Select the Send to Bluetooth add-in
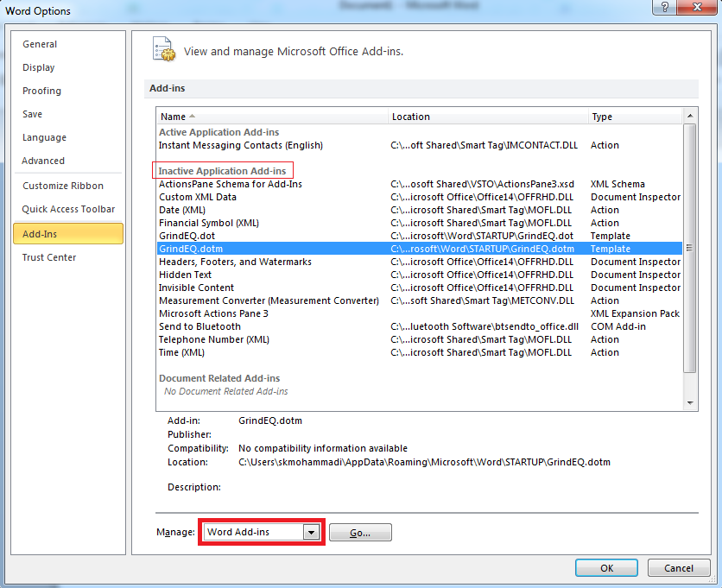This screenshot has width=722, height=588. pyautogui.click(x=200, y=326)
